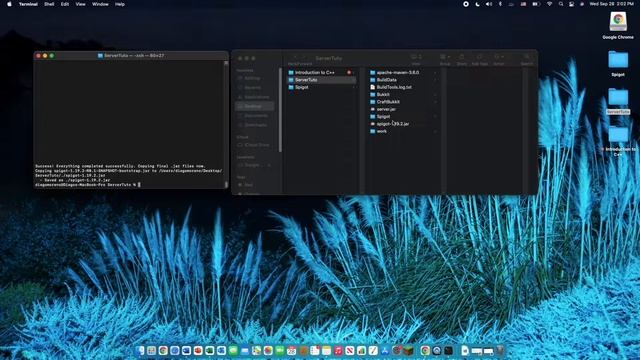Select ServerTuto folder on desktop
640x360 pixels.
[618, 101]
